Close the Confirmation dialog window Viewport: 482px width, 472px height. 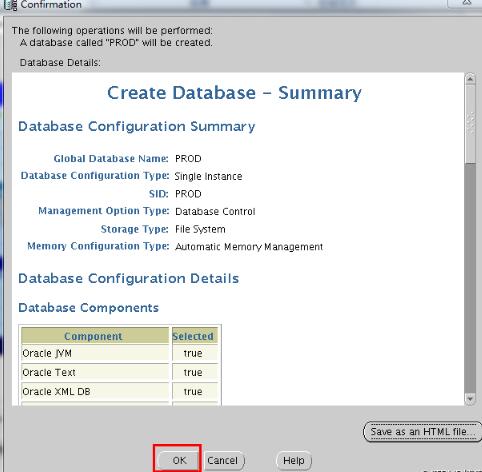(x=467, y=3)
